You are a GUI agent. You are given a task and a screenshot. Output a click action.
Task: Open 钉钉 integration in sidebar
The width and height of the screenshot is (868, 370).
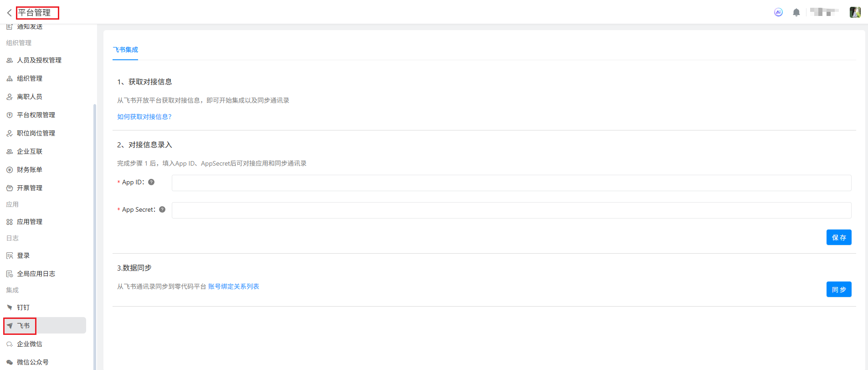point(23,307)
